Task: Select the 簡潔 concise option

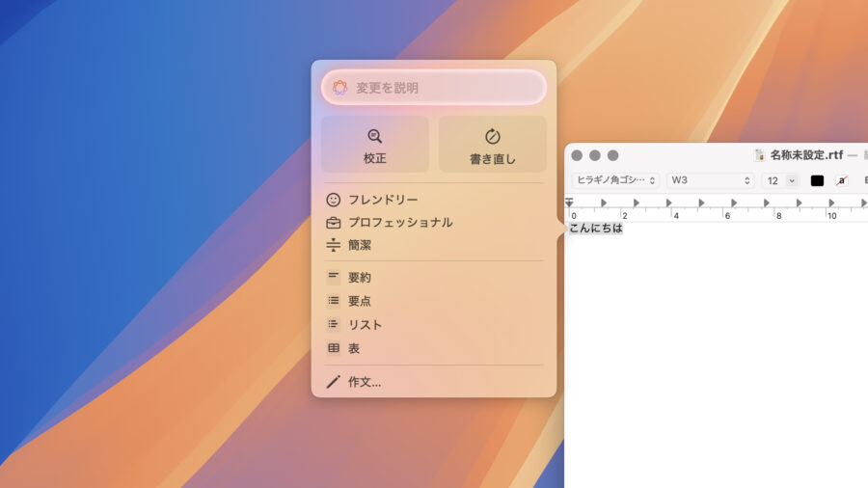Action: click(x=433, y=245)
